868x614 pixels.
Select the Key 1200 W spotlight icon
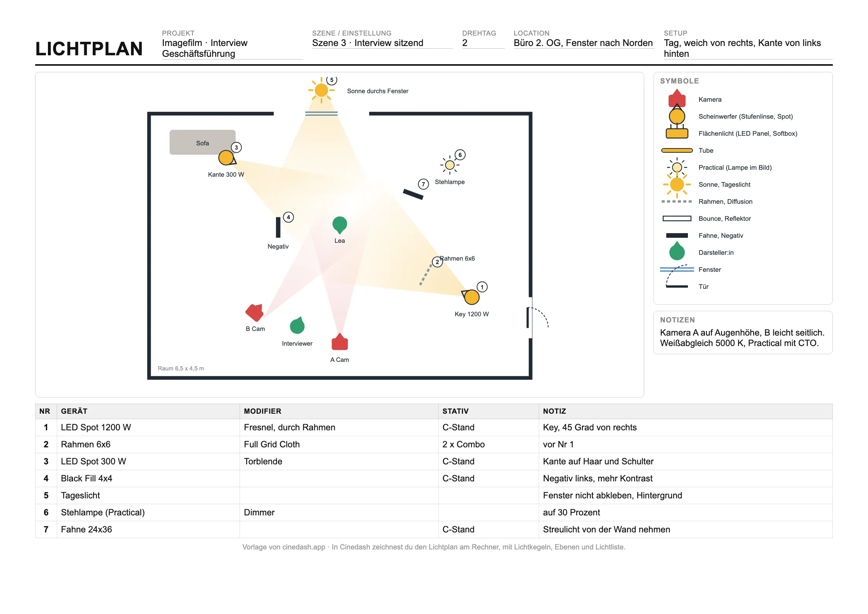(471, 297)
